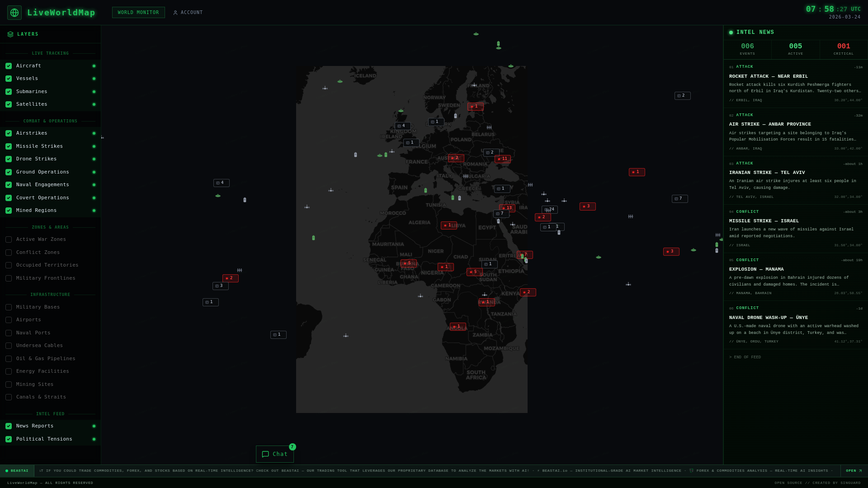Click the grey 2 marker over Ukraine
The height and width of the screenshot is (488, 868).
491,153
